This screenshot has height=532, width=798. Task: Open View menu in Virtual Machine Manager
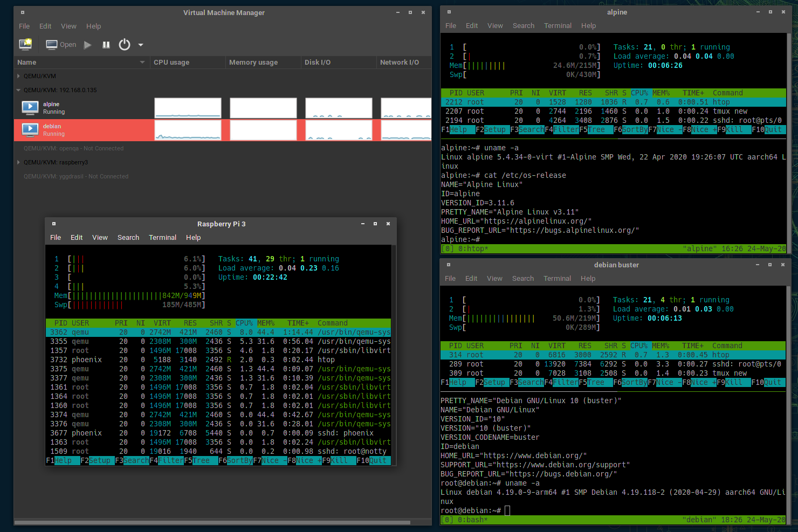pos(68,26)
